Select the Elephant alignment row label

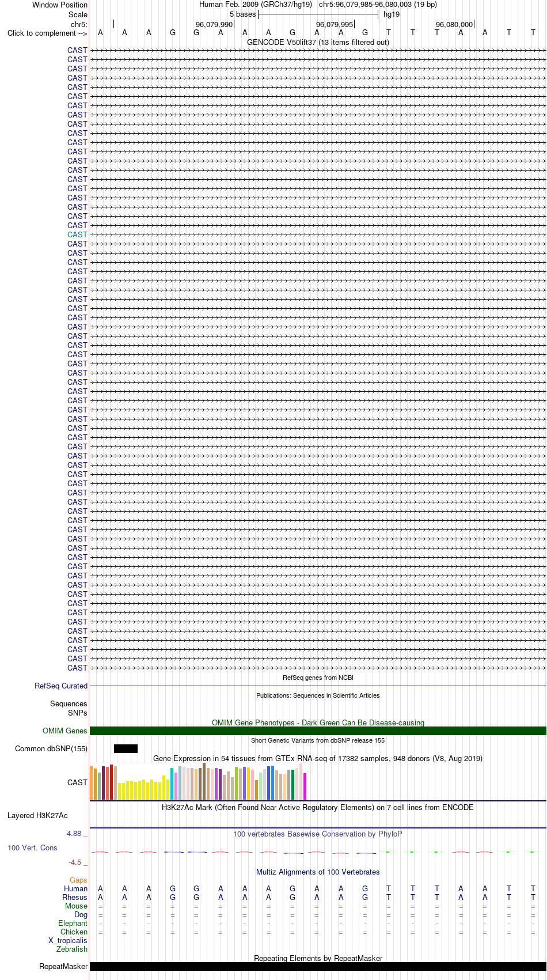[73, 924]
